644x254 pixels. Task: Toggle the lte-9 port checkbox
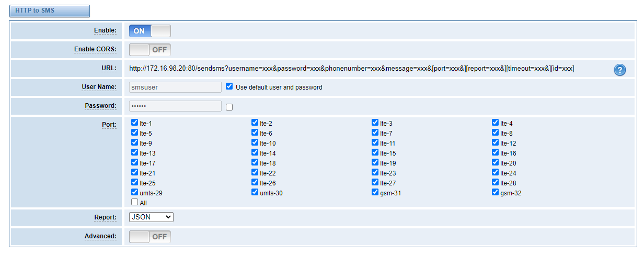(x=135, y=142)
